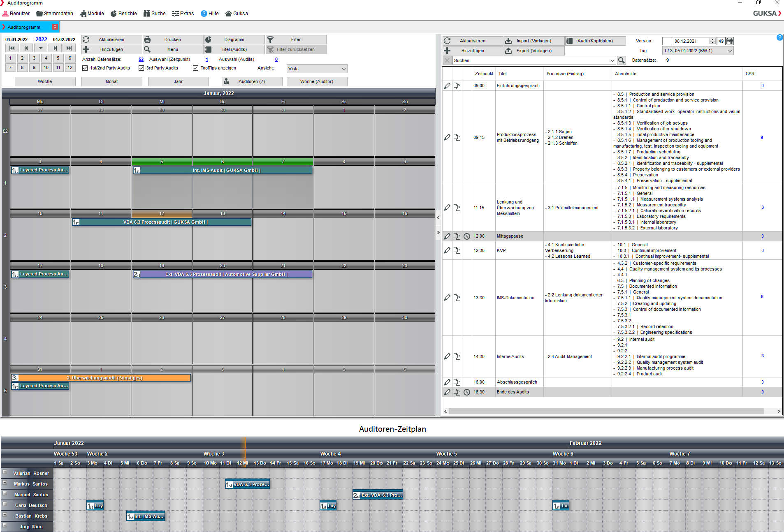Open the blue help question mark icon

[779, 37]
